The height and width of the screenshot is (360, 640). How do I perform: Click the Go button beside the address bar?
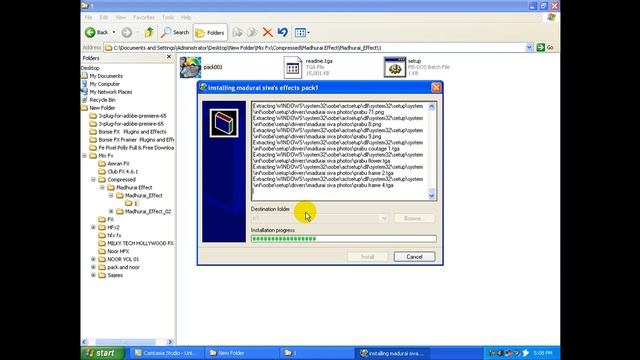(545, 48)
